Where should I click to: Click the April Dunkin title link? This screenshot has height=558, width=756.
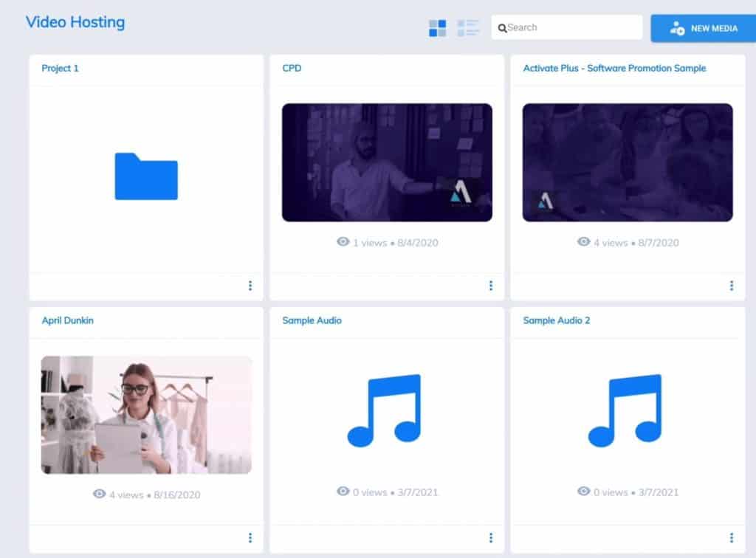coord(67,321)
